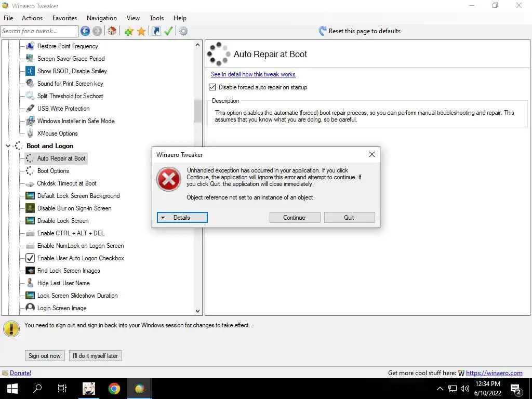The width and height of the screenshot is (532, 399).
Task: Open See in detail how this tweak works link
Action: 253,74
